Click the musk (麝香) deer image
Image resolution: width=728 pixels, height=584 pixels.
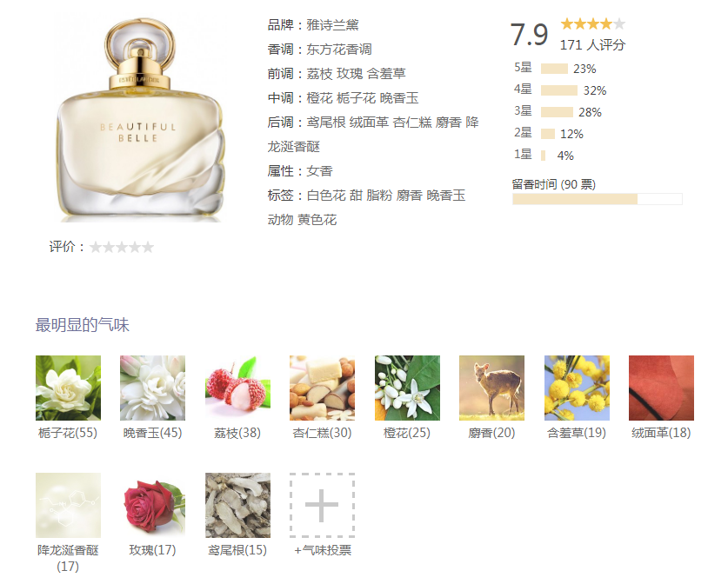coord(491,388)
